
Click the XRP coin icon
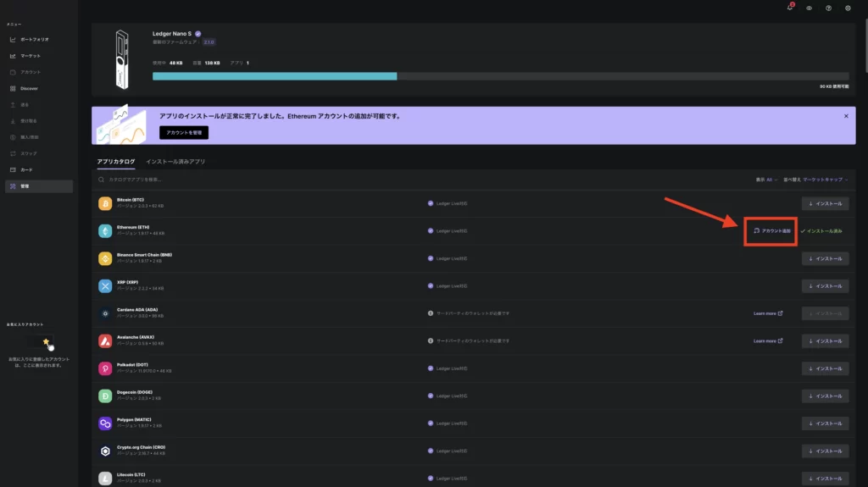coord(105,286)
